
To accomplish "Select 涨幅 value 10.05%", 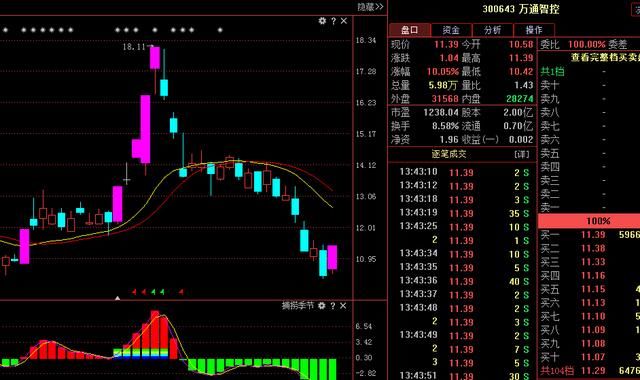I will (443, 71).
